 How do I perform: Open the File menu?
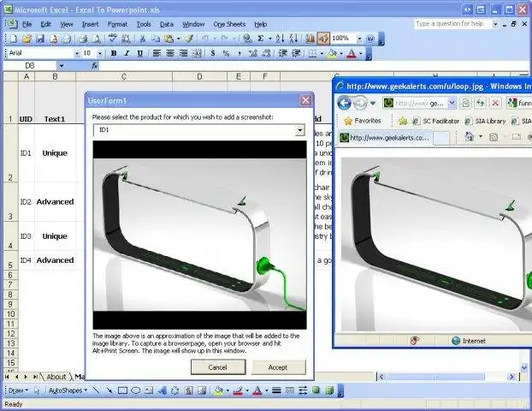click(x=27, y=25)
